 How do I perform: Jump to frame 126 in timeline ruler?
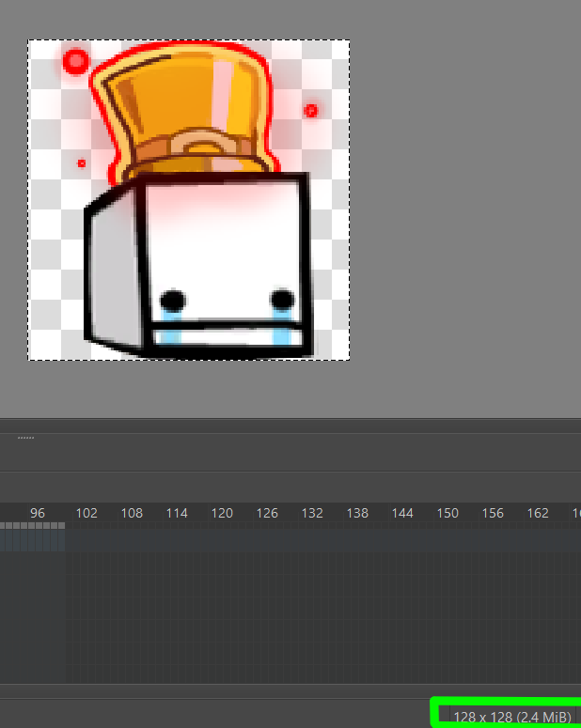pyautogui.click(x=267, y=513)
